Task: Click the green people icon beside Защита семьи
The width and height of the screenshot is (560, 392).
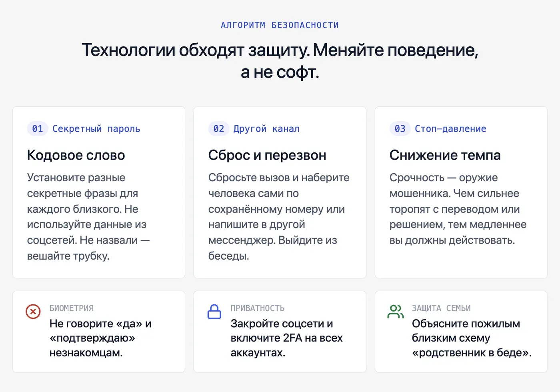Action: pyautogui.click(x=396, y=311)
